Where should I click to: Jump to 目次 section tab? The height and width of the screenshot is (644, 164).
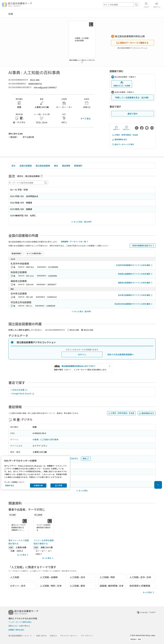pyautogui.click(x=13, y=166)
